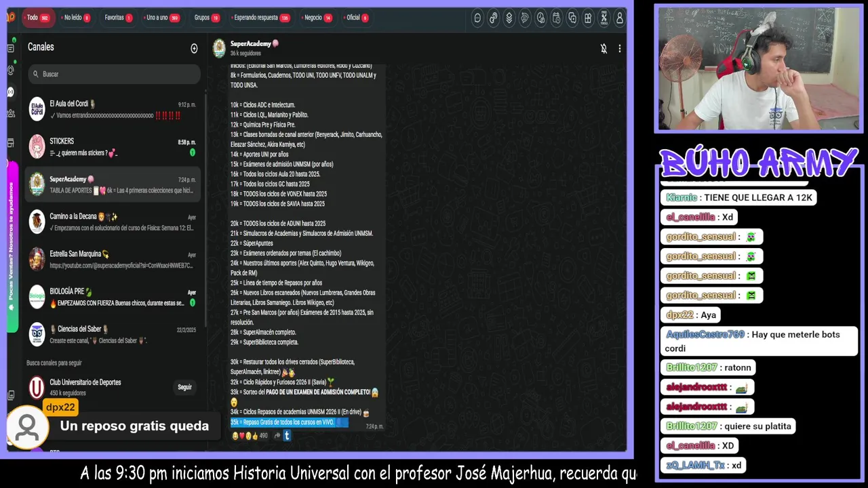
Task: Click the STICKERS channel avatar
Action: (37, 146)
